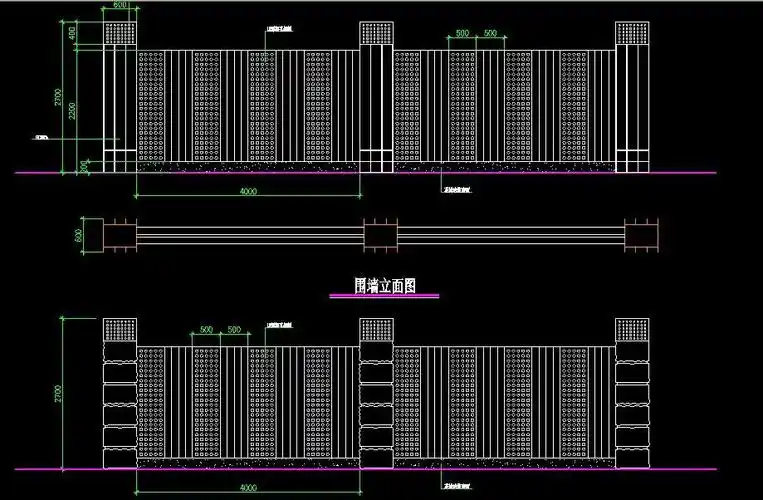Select the upper elevation's right pillar cap
Viewport: 763px width, 500px height.
click(632, 32)
